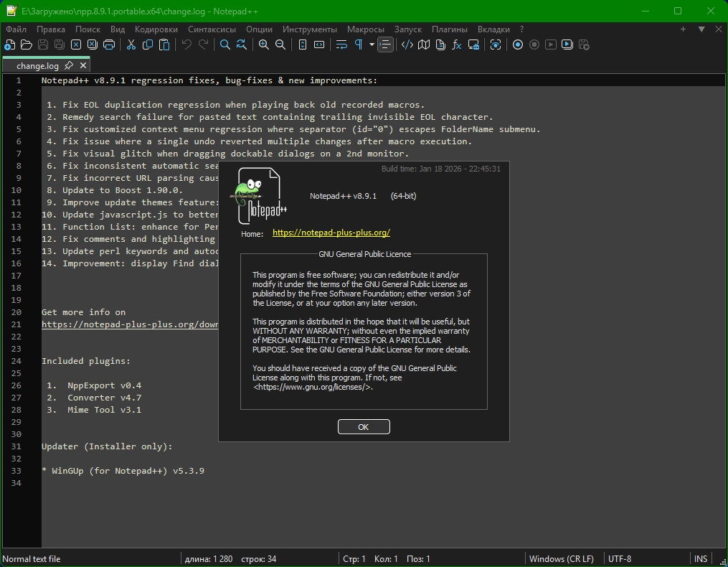The height and width of the screenshot is (567, 728).
Task: Open the Запуск menu
Action: (407, 29)
